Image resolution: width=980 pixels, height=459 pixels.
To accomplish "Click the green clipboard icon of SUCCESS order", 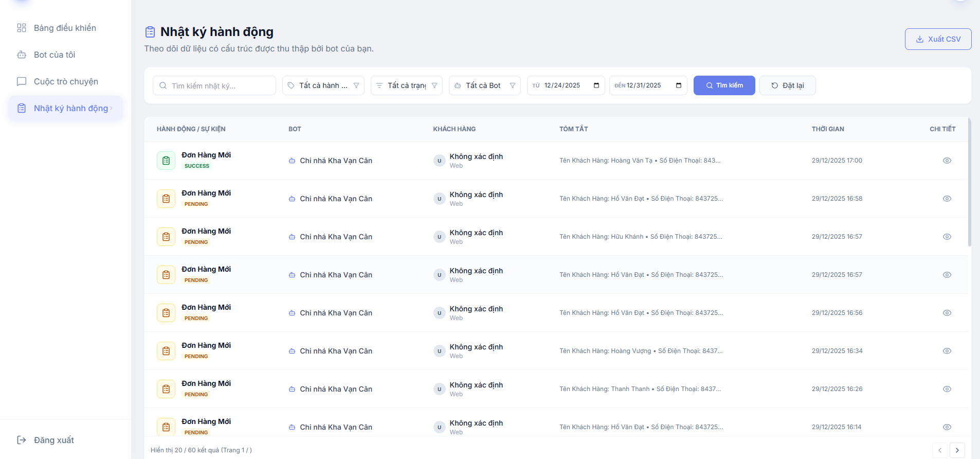I will [166, 161].
